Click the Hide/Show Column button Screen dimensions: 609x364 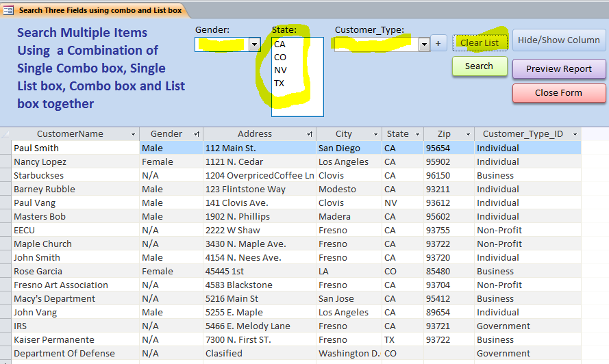(x=559, y=40)
